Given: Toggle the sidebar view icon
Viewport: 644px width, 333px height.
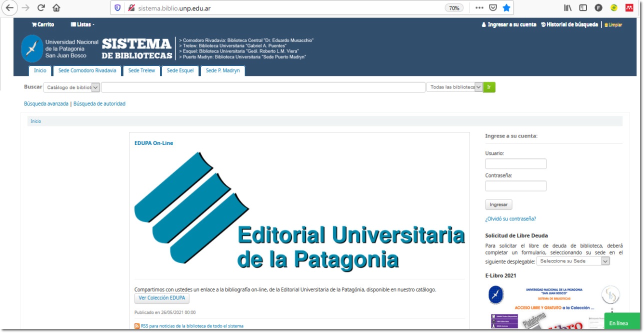Looking at the screenshot, I should 583,8.
